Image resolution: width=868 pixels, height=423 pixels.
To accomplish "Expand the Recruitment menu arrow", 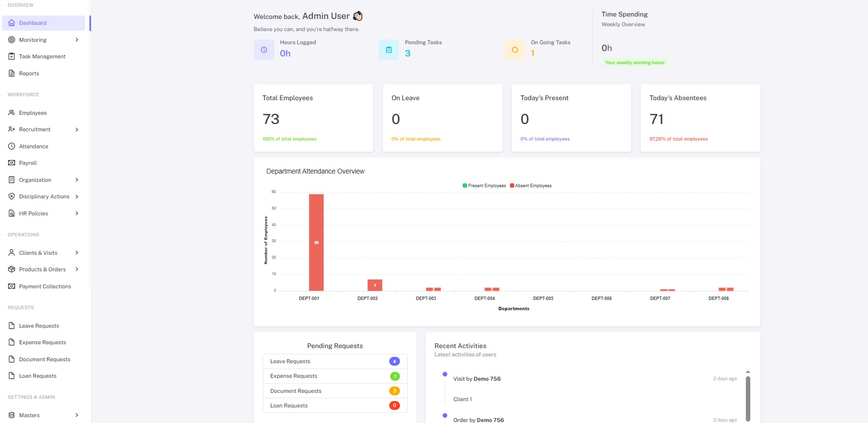I will [77, 129].
